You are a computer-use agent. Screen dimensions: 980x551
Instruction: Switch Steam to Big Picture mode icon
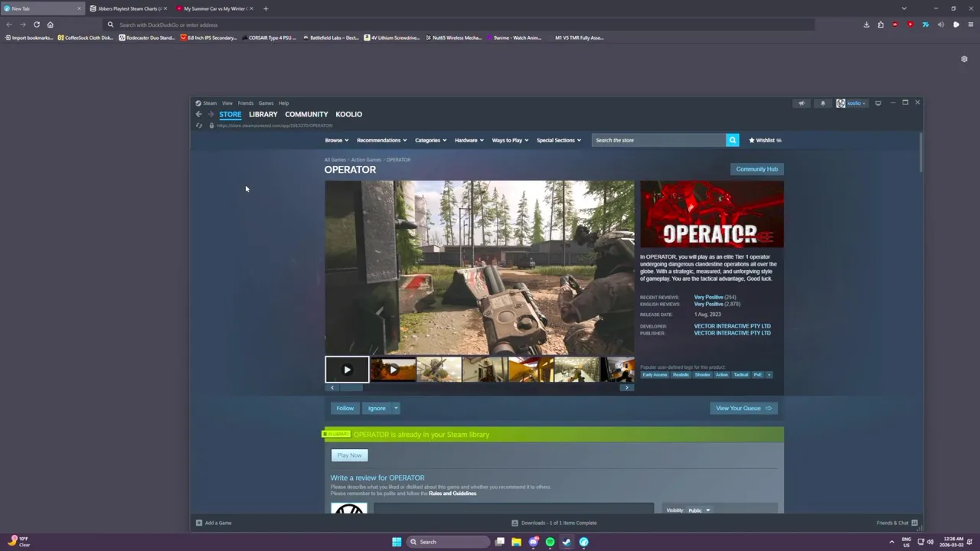pyautogui.click(x=878, y=103)
